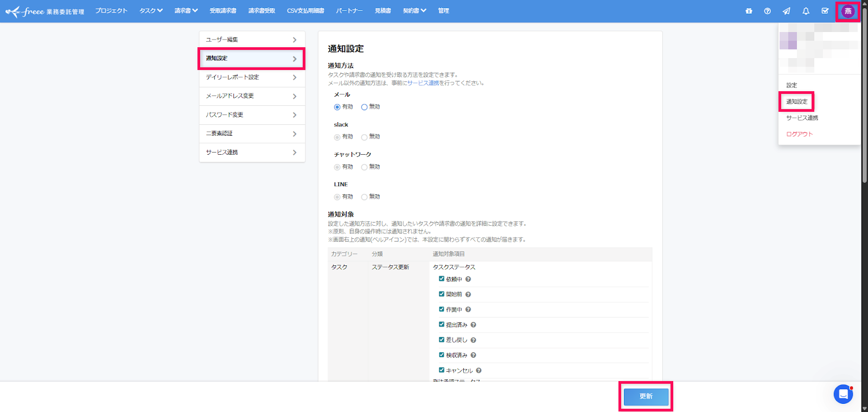Uncheck the 作業中 checkbox
Viewport: 868px width, 412px height.
click(x=442, y=309)
